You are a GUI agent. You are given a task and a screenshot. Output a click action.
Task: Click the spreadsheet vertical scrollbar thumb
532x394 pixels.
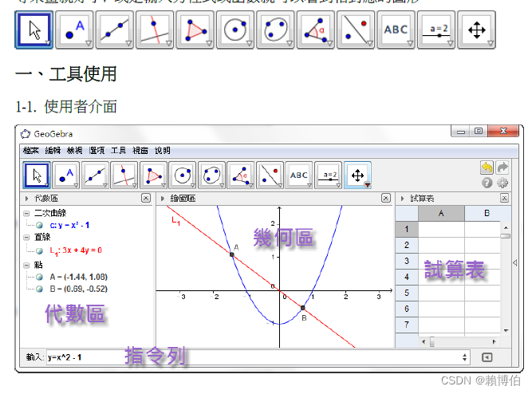506,236
